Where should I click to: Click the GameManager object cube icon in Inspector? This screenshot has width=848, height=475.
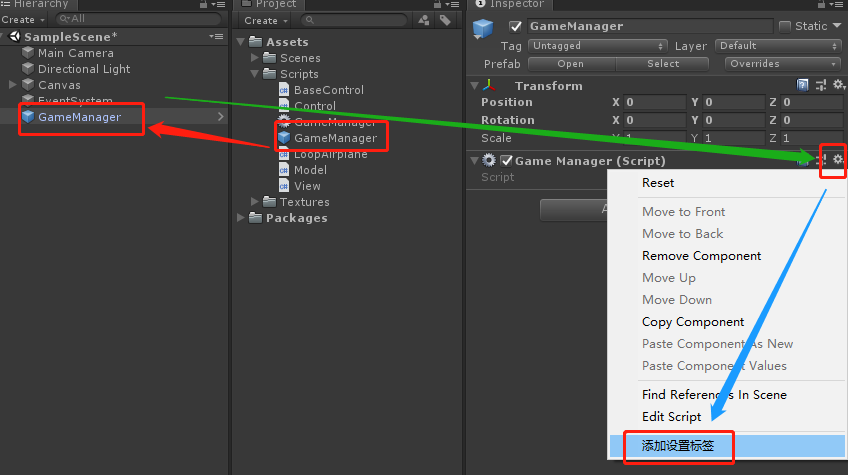[x=483, y=28]
